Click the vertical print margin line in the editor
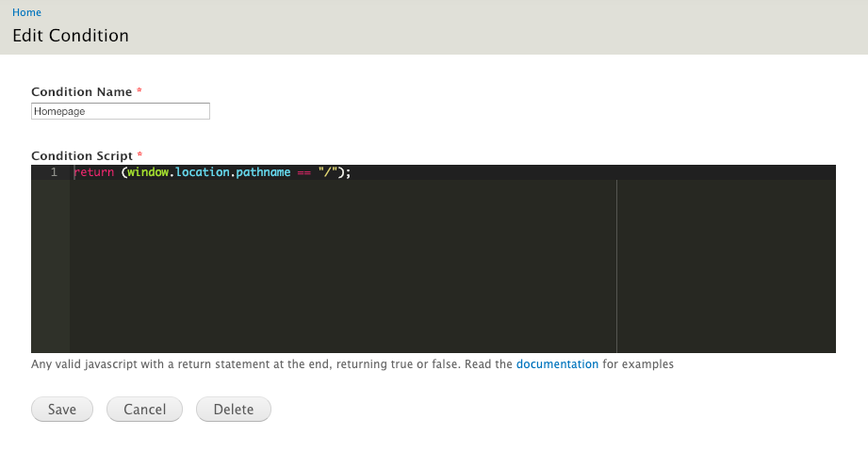 point(616,266)
